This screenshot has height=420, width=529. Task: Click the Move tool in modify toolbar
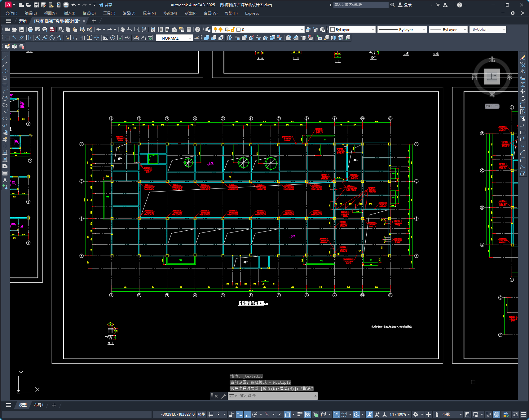523,91
